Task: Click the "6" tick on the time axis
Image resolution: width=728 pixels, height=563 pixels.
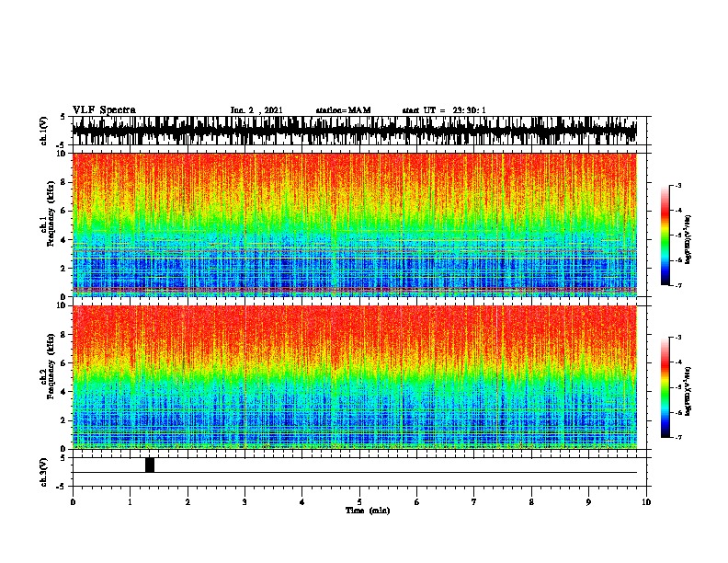Action: point(417,502)
